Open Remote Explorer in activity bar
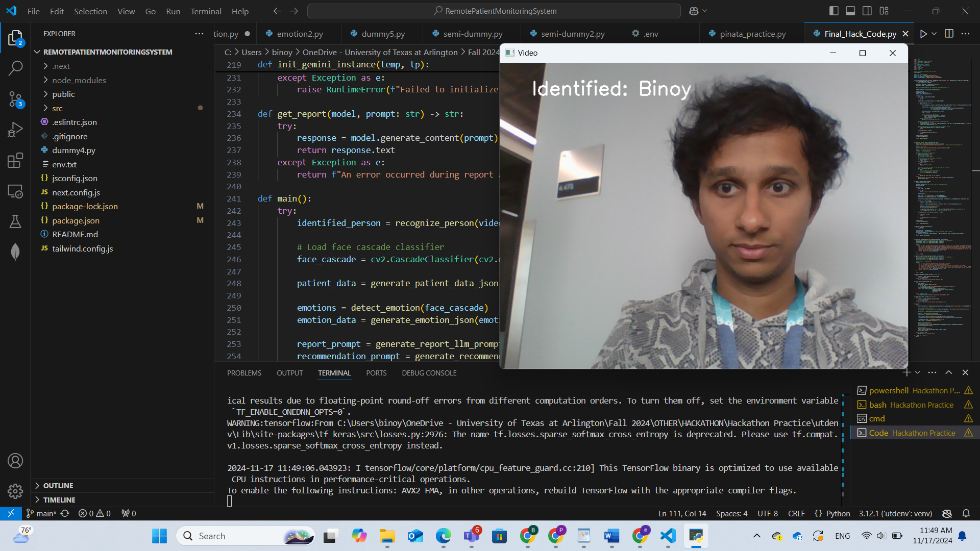Viewport: 980px width, 551px height. (15, 191)
